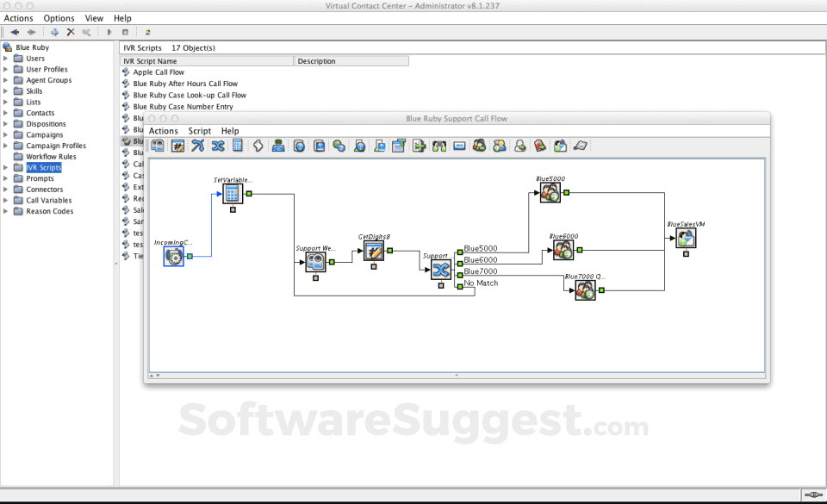Sort by the IVR Script Name column header
This screenshot has width=827, height=504.
207,61
